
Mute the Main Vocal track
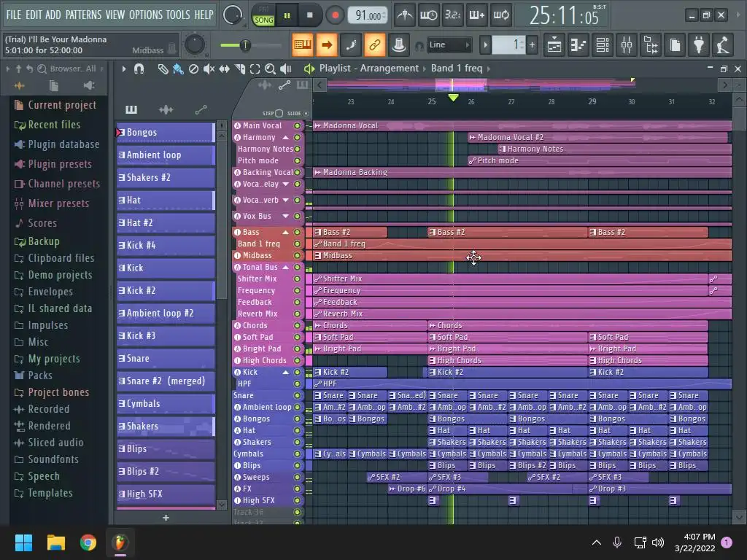(298, 125)
